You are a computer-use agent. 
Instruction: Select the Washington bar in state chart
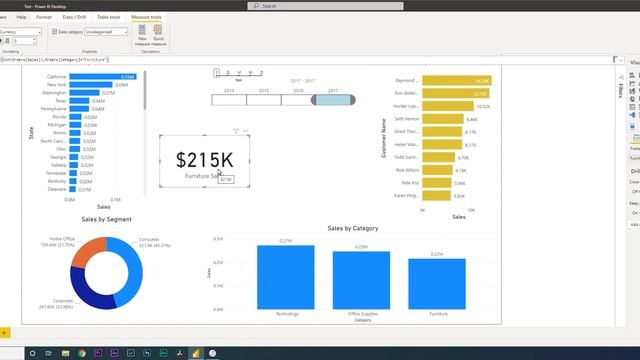[84, 93]
